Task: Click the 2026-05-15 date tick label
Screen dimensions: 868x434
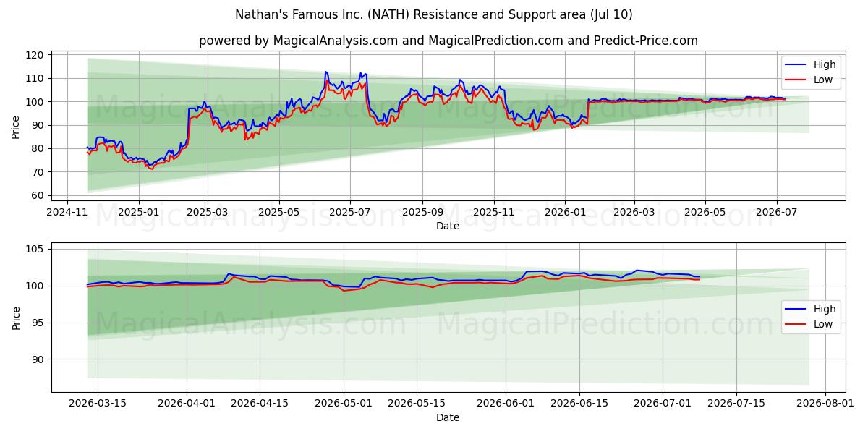Action: pos(417,404)
